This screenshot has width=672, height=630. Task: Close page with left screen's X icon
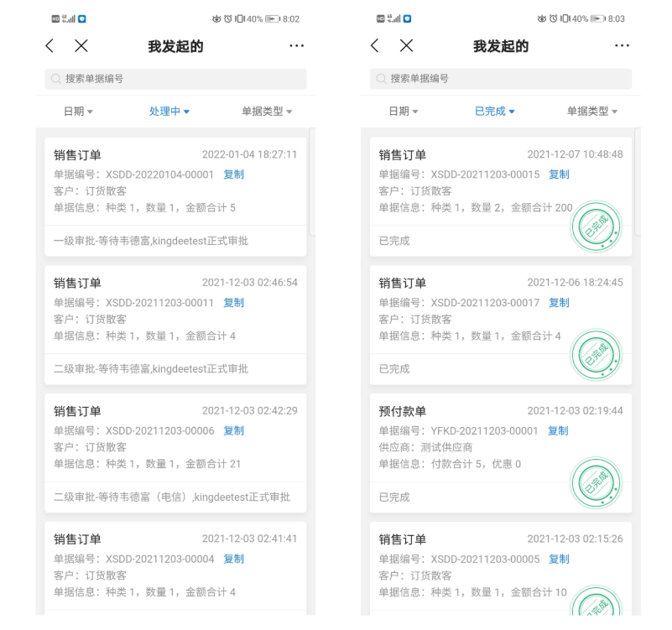81,46
